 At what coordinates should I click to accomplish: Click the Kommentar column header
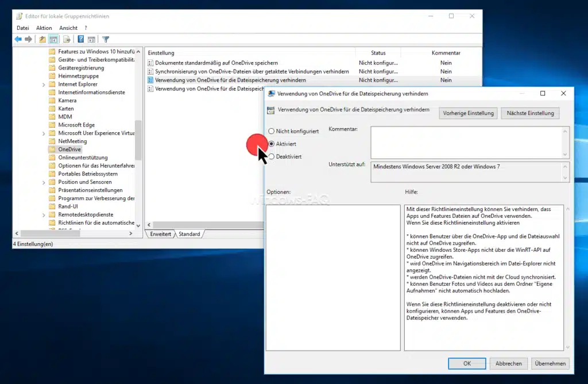click(446, 53)
